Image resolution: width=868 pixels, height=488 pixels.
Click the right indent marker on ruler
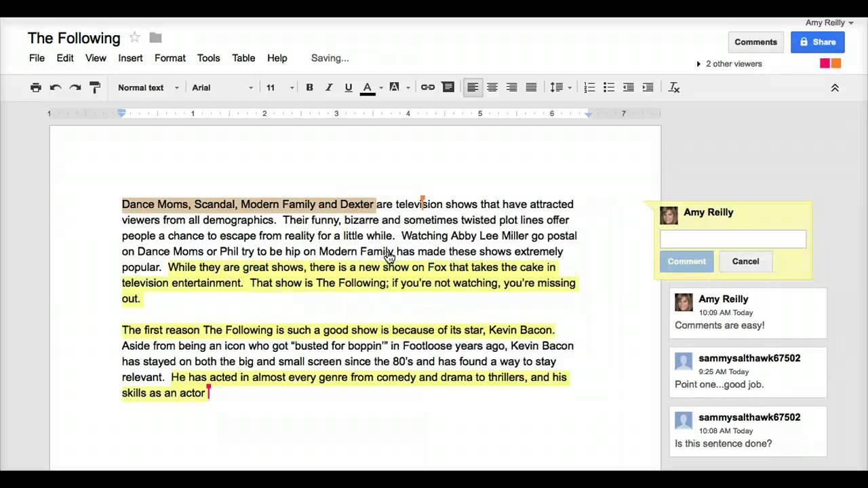[x=589, y=114]
